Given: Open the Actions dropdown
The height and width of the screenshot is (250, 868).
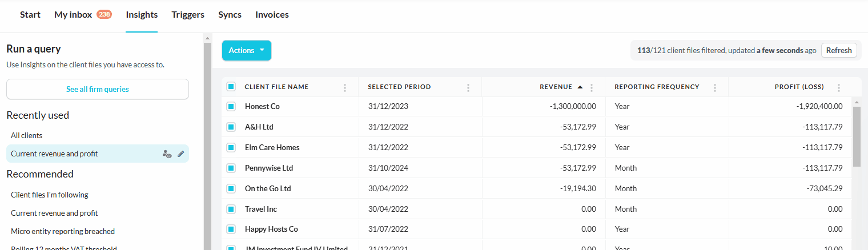Looking at the screenshot, I should point(246,50).
